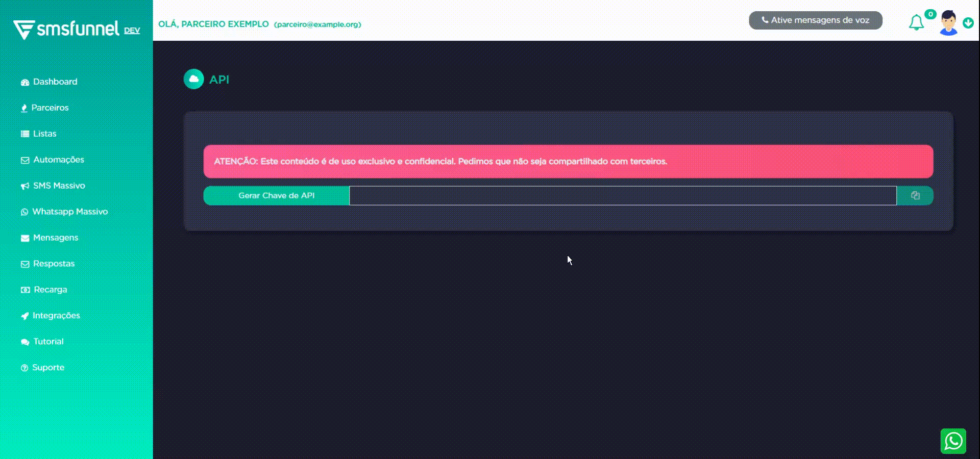Click the SMS Massivo megaphone icon

(24, 186)
